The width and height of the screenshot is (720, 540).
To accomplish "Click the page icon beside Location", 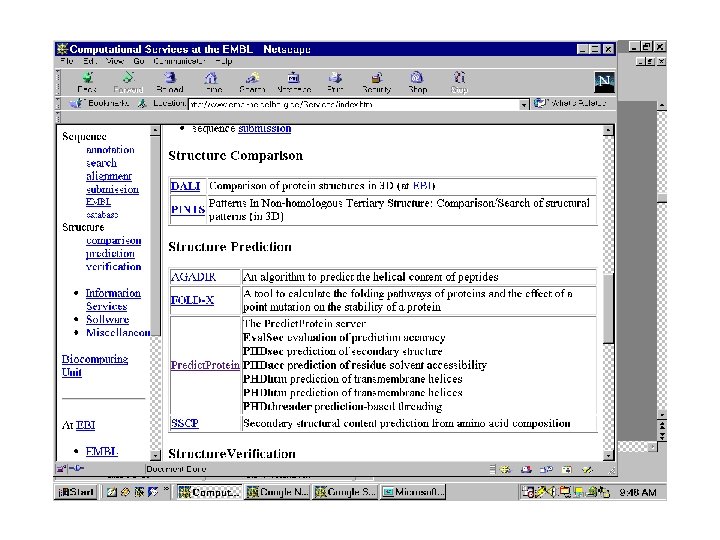I will [x=142, y=104].
